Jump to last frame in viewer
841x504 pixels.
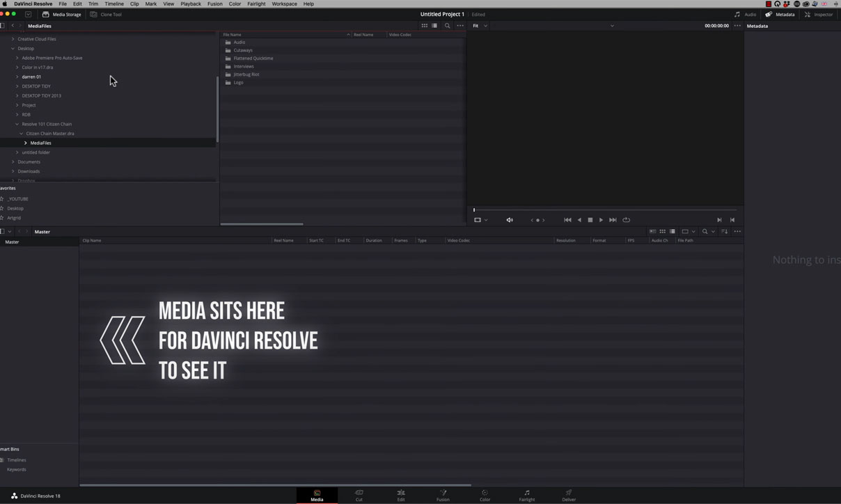pos(613,220)
